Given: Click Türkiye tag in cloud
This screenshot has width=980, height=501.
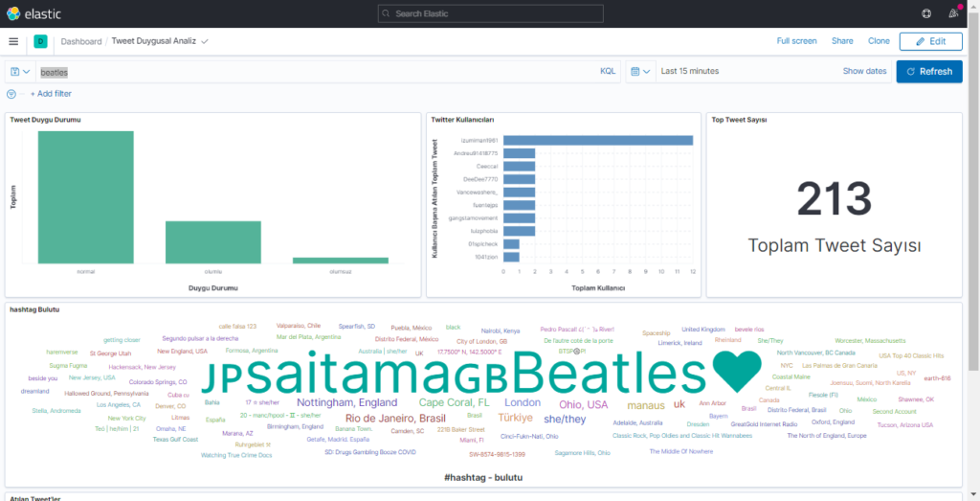Looking at the screenshot, I should coord(516,418).
